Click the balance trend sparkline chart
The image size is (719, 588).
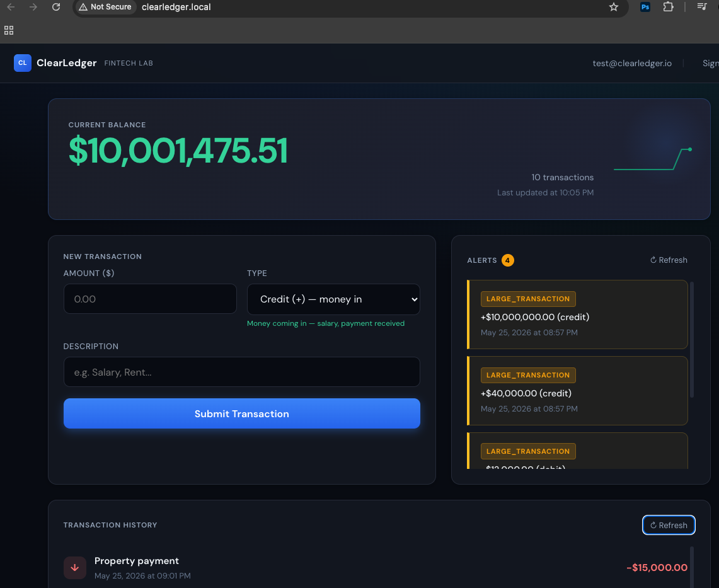coord(652,159)
